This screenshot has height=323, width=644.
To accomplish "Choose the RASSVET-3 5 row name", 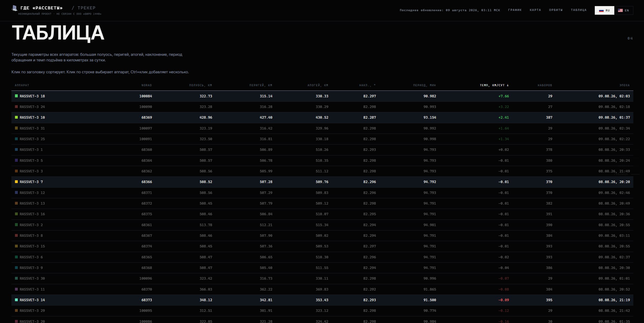I will coord(31,160).
